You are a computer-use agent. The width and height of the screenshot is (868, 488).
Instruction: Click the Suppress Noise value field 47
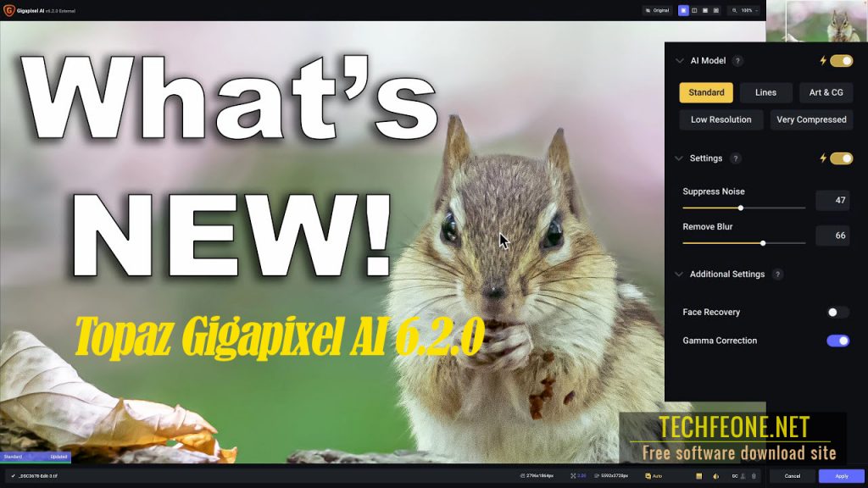[x=832, y=200]
